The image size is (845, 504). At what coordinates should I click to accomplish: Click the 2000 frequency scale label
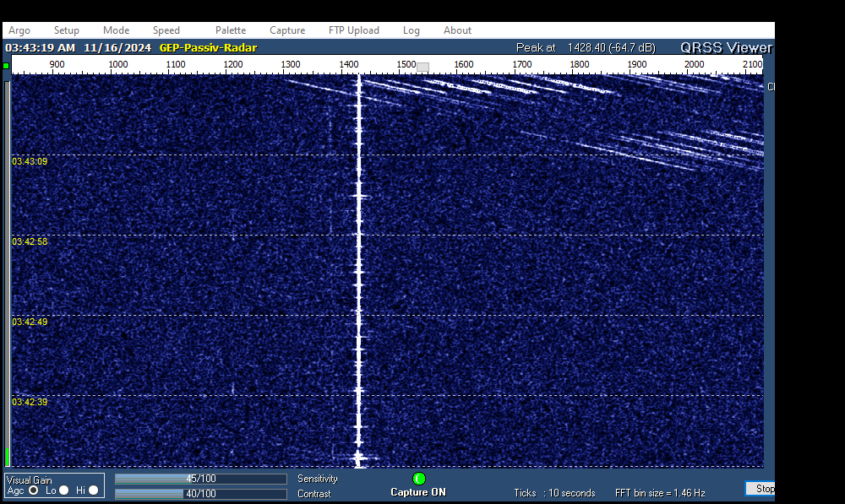click(694, 64)
